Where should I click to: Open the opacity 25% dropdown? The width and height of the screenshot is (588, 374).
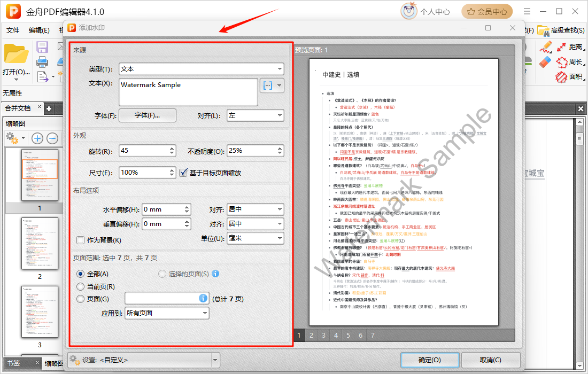(x=256, y=151)
